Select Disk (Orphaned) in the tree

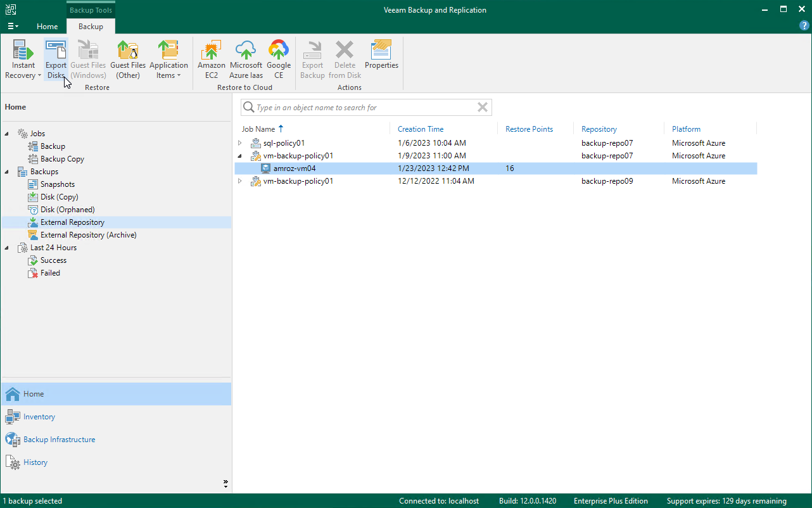67,210
